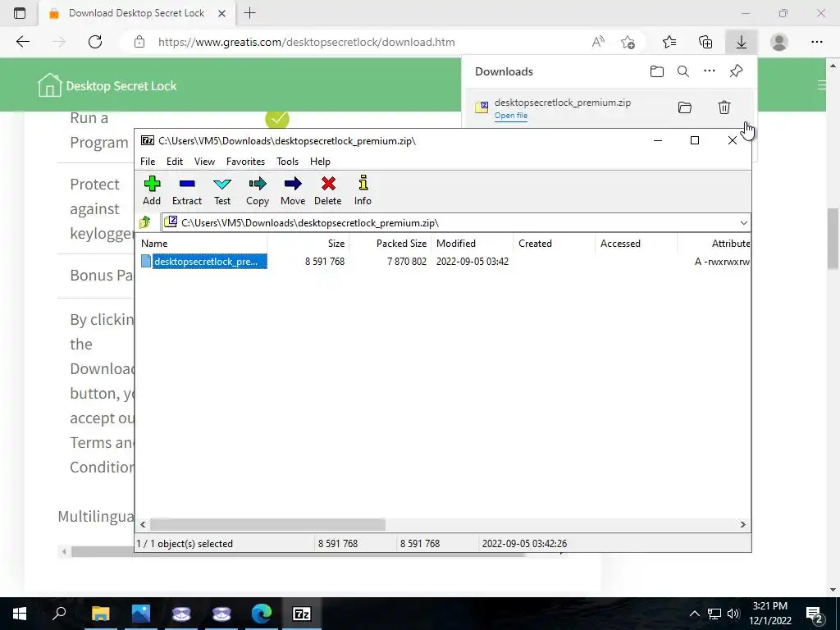Delete the downloaded zip entry
Image resolution: width=840 pixels, height=630 pixels.
tap(724, 107)
